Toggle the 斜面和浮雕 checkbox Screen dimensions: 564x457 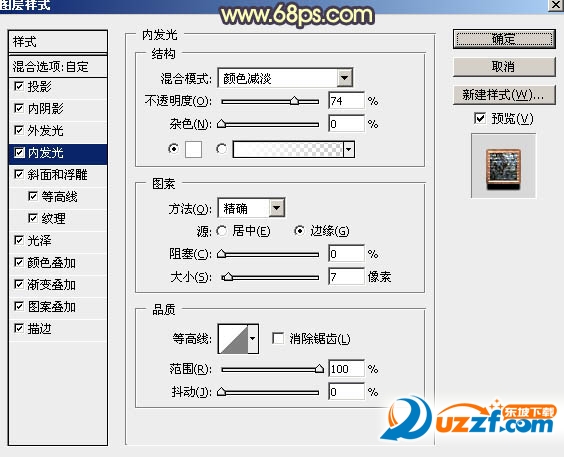point(19,174)
